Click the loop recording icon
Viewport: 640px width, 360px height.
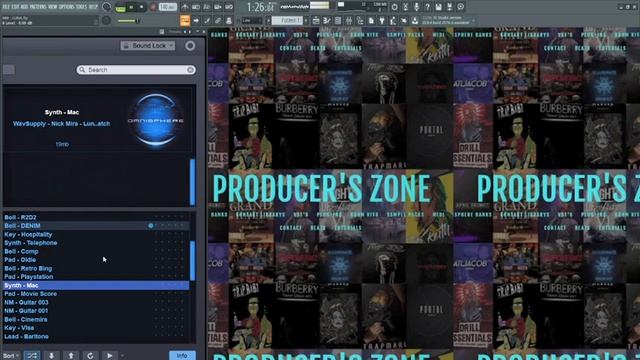229,7
